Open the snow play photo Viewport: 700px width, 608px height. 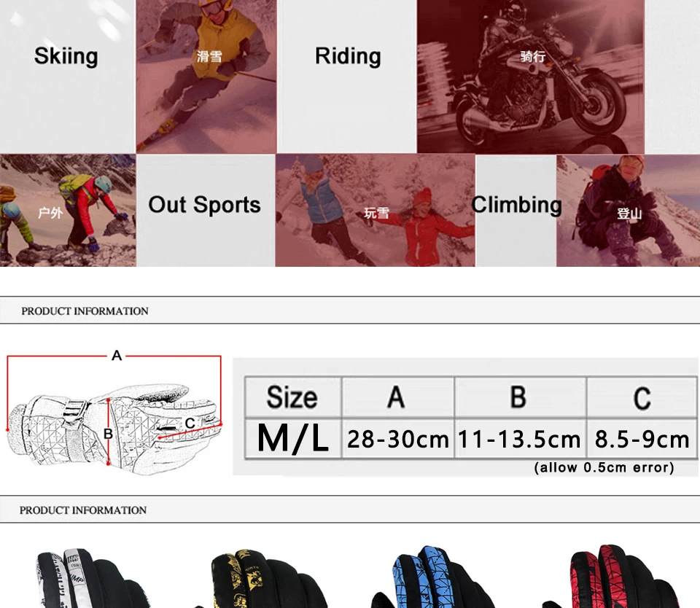click(x=375, y=210)
